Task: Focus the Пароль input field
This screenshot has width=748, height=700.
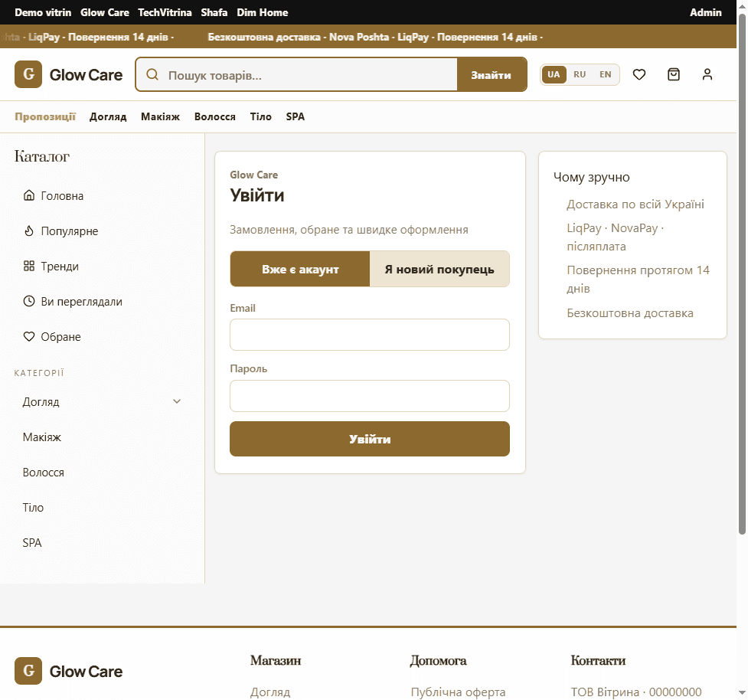Action: pos(370,396)
